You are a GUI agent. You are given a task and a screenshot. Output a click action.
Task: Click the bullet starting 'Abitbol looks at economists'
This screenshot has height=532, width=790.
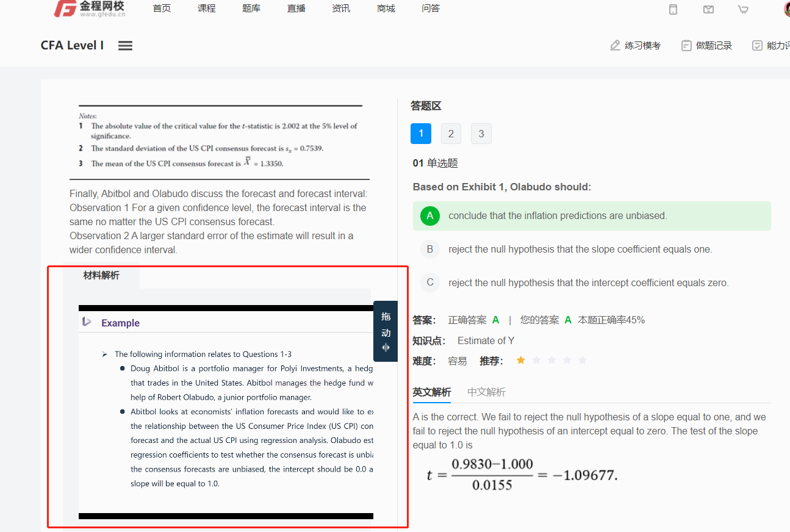pos(247,448)
